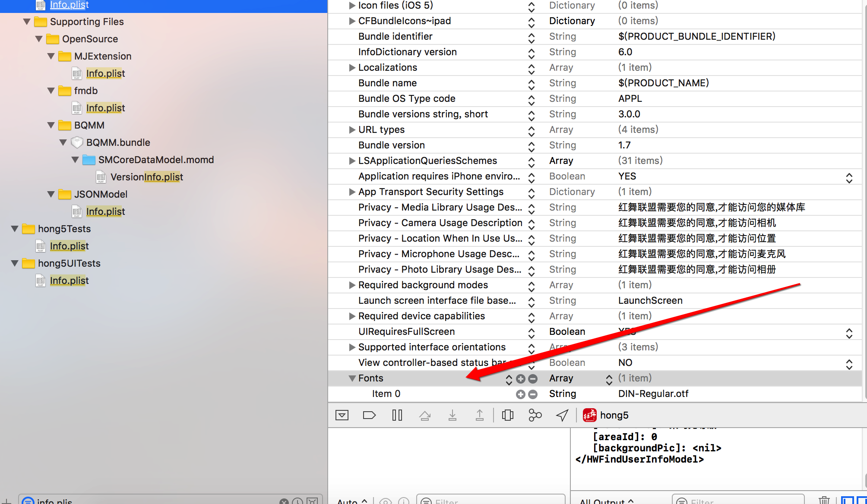Click the DIN-Regular.otf value
This screenshot has width=867, height=504.
[653, 394]
